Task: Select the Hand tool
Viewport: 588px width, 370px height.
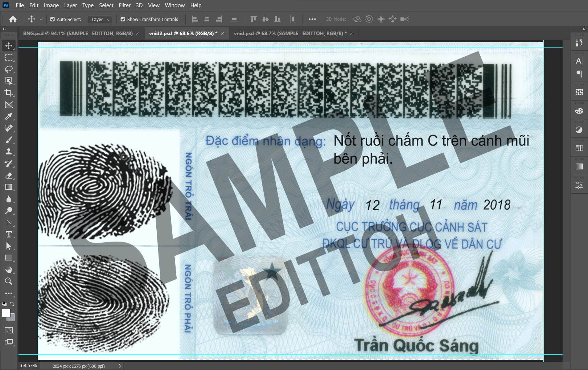Action: (x=9, y=270)
